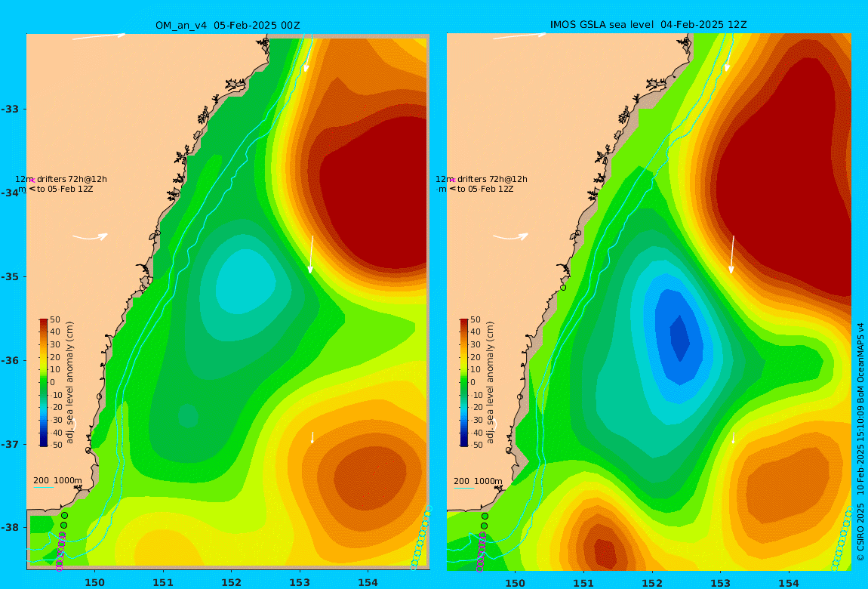The height and width of the screenshot is (589, 868).
Task: Click the lone green drifter circle on coast near -35, right map
Action: 563,287
